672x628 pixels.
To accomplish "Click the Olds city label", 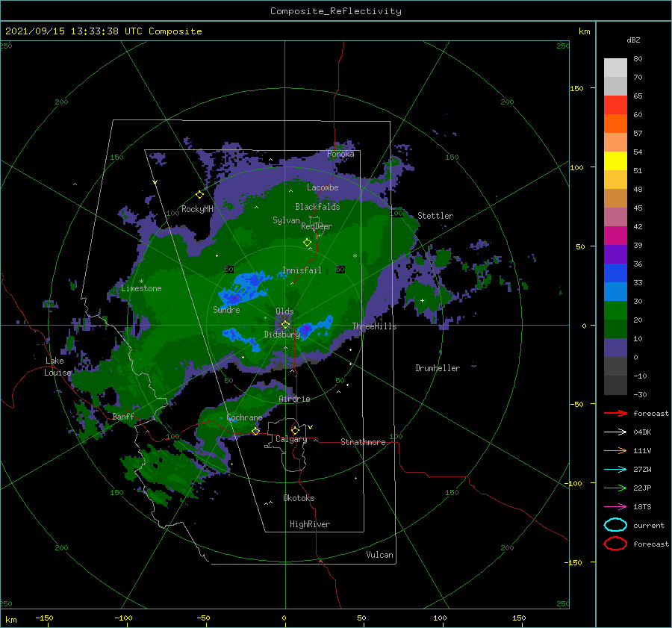I will coord(284,311).
